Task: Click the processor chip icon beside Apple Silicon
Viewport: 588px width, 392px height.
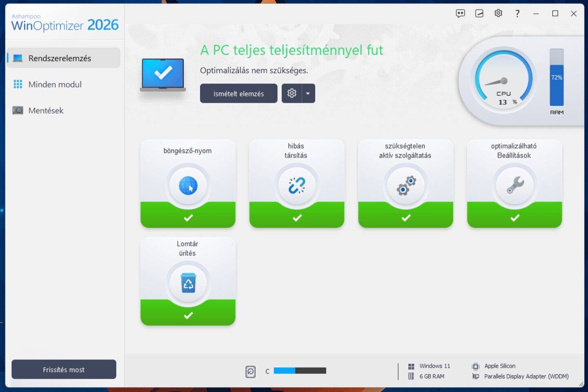Action: click(475, 366)
